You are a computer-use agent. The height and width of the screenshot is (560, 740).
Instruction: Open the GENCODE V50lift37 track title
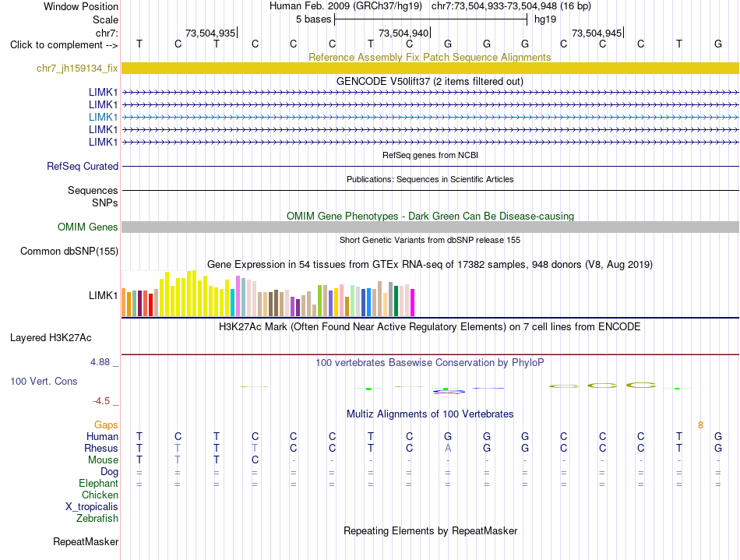429,81
